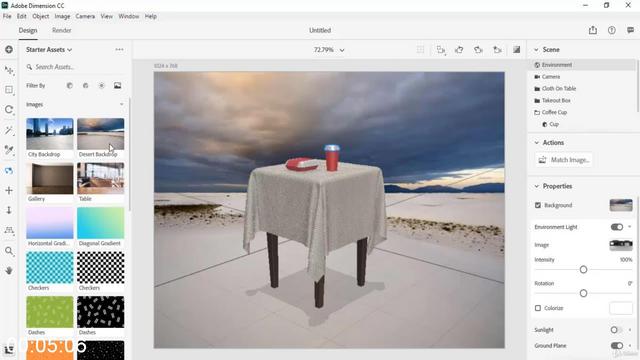Image resolution: width=640 pixels, height=360 pixels.
Task: Open Starter Assets more options menu
Action: pos(119,50)
